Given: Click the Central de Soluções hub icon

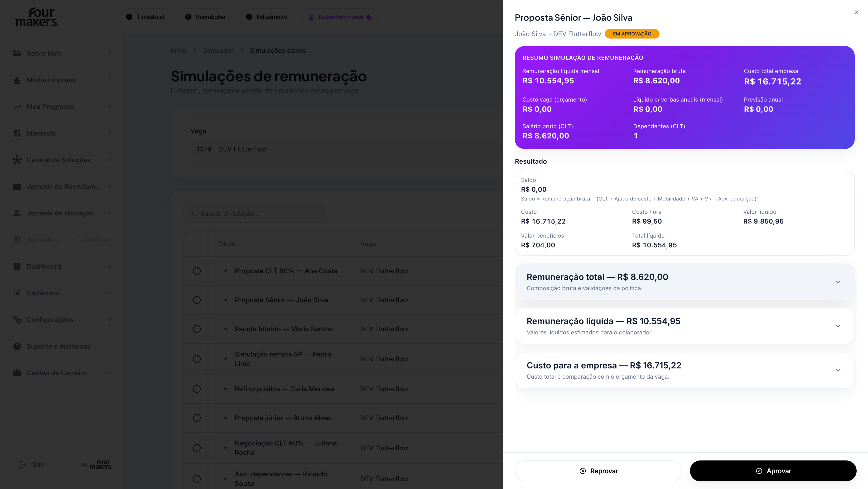Looking at the screenshot, I should tap(17, 160).
